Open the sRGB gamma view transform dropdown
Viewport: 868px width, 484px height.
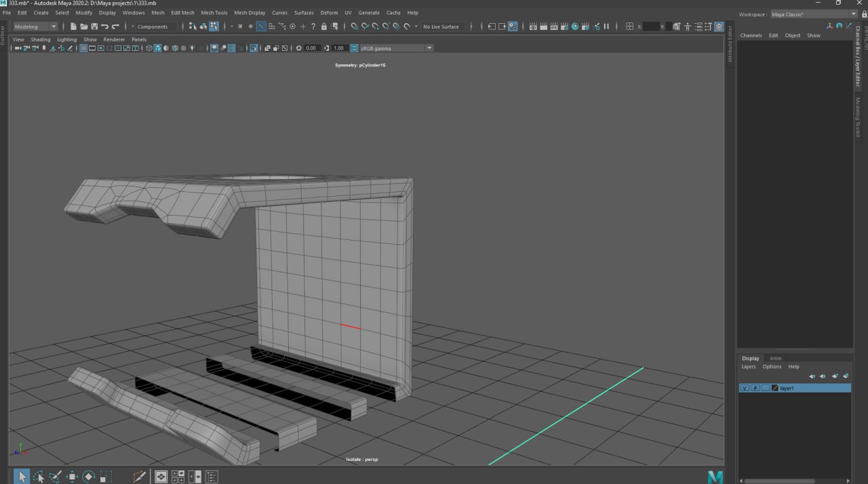[x=396, y=48]
